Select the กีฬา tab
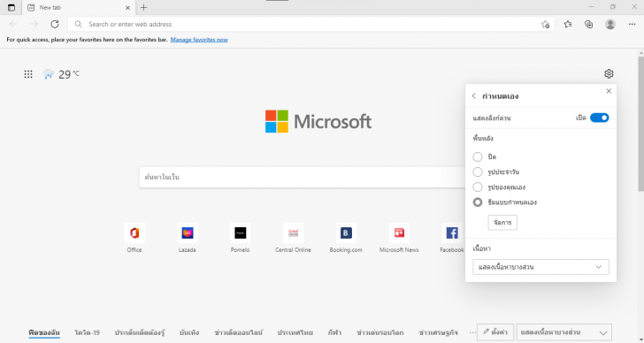 tap(334, 332)
